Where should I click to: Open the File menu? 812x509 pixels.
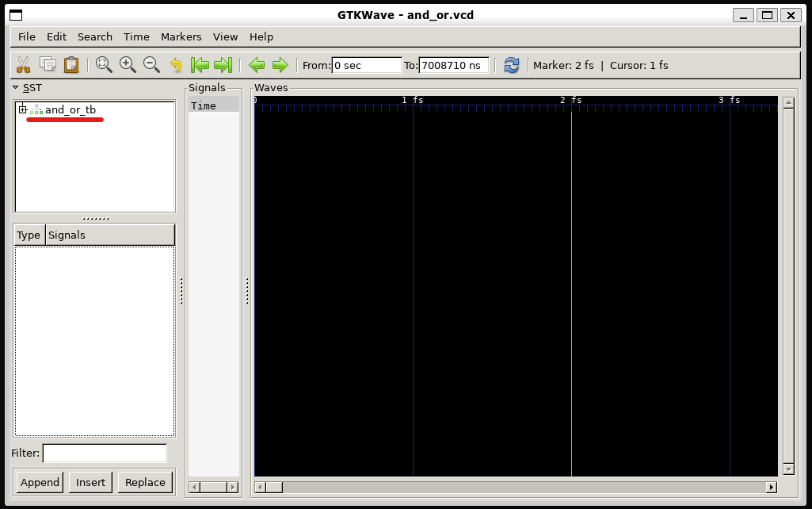pyautogui.click(x=27, y=36)
